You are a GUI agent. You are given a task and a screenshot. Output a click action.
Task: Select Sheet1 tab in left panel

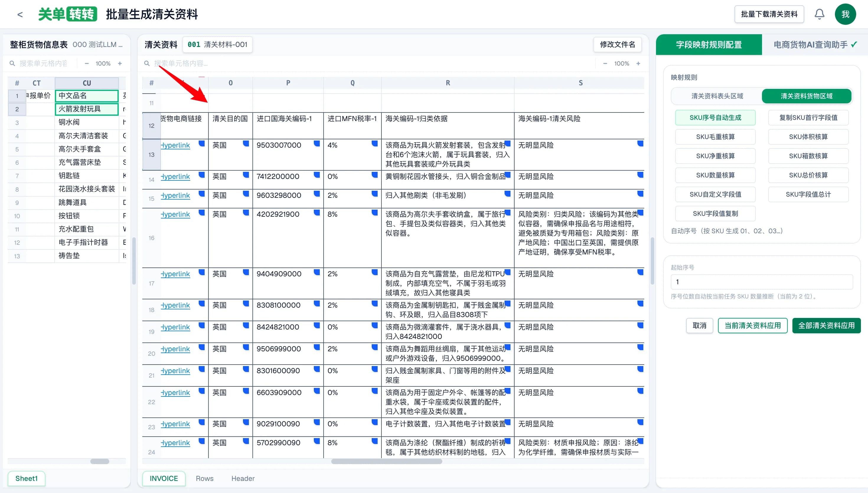tap(26, 479)
